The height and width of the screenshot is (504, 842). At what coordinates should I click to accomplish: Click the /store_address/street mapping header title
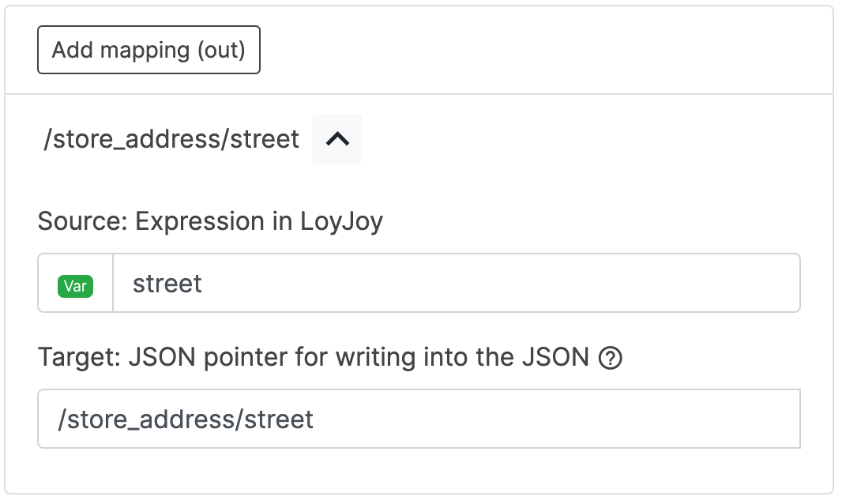[172, 140]
